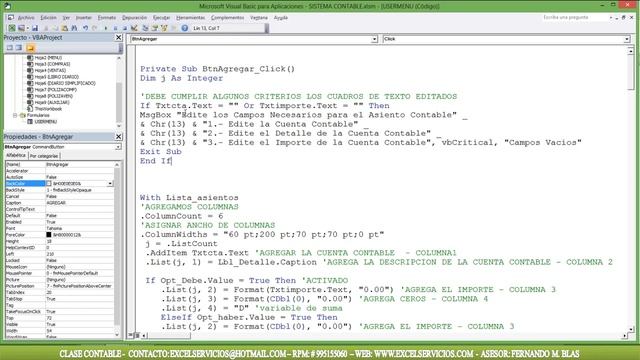This screenshot has height=360, width=640.
Task: Click the Enabled property row
Action: tap(60, 222)
